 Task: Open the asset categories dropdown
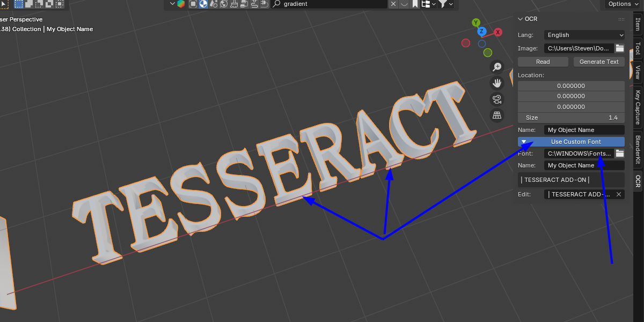coord(428,4)
